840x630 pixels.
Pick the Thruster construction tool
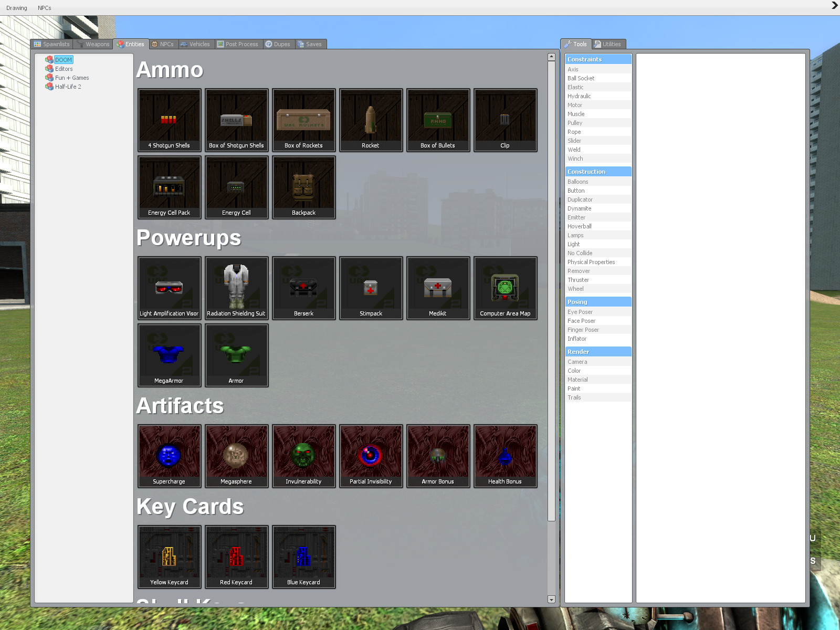point(598,280)
